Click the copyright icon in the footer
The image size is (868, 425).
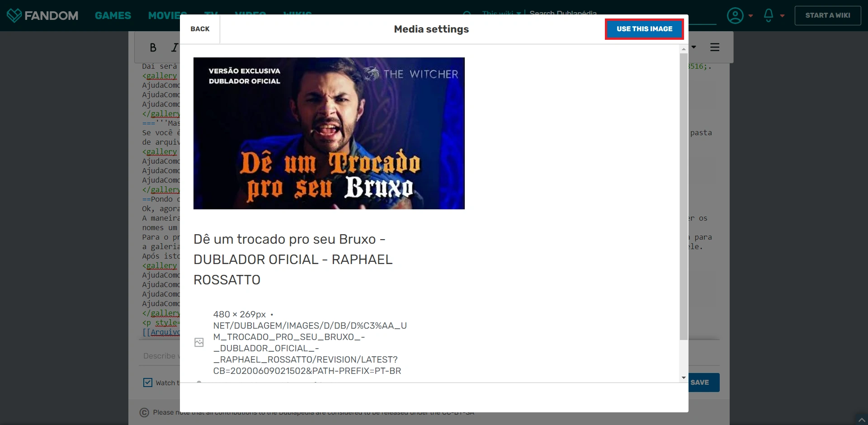(144, 412)
